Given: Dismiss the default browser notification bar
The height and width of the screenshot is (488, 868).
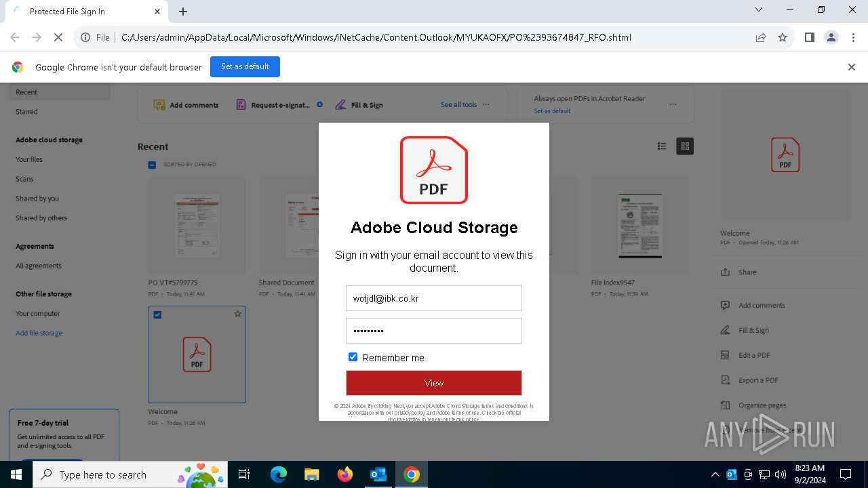Looking at the screenshot, I should (852, 67).
